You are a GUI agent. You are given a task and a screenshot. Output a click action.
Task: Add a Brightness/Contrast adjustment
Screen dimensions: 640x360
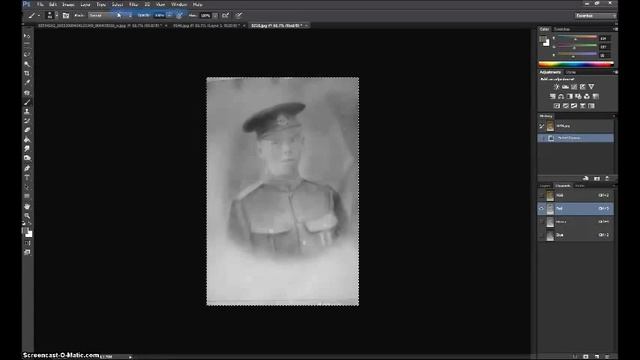[556, 87]
